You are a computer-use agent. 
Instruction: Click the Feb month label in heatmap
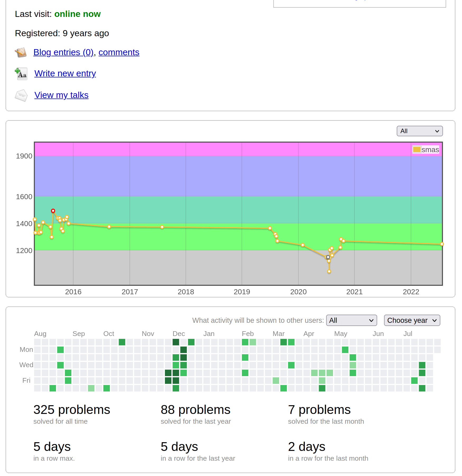(x=248, y=334)
